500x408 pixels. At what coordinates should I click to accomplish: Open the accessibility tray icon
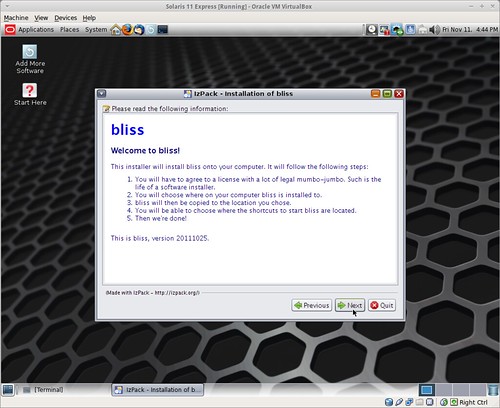click(410, 30)
